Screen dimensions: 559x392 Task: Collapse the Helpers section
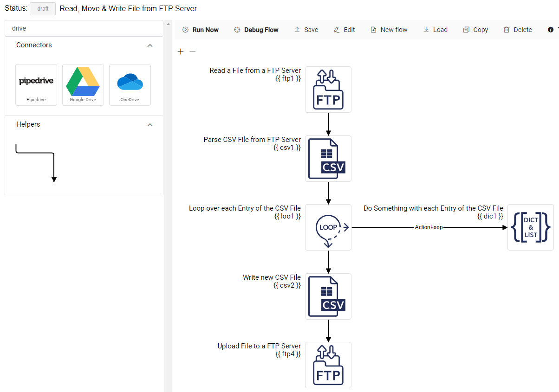click(x=150, y=125)
